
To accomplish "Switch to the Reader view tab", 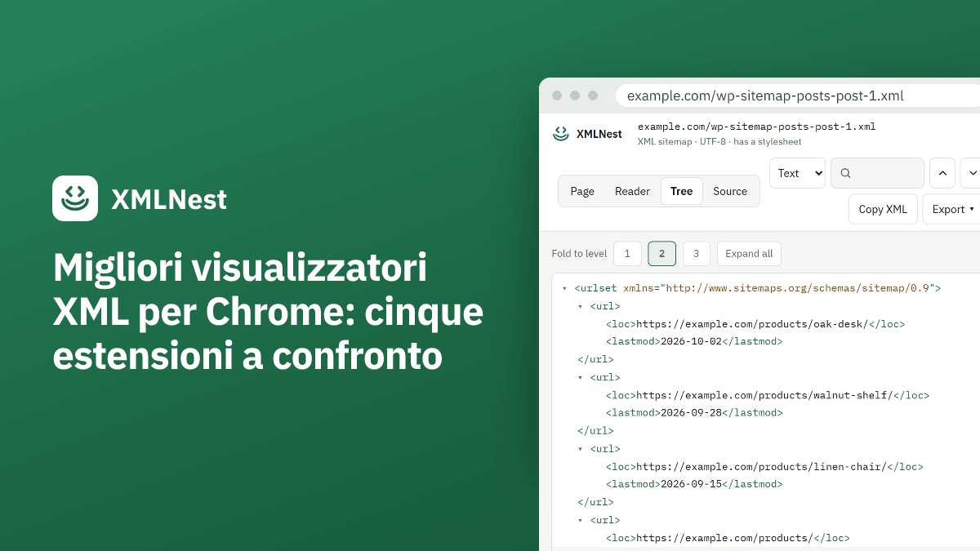I will (632, 191).
